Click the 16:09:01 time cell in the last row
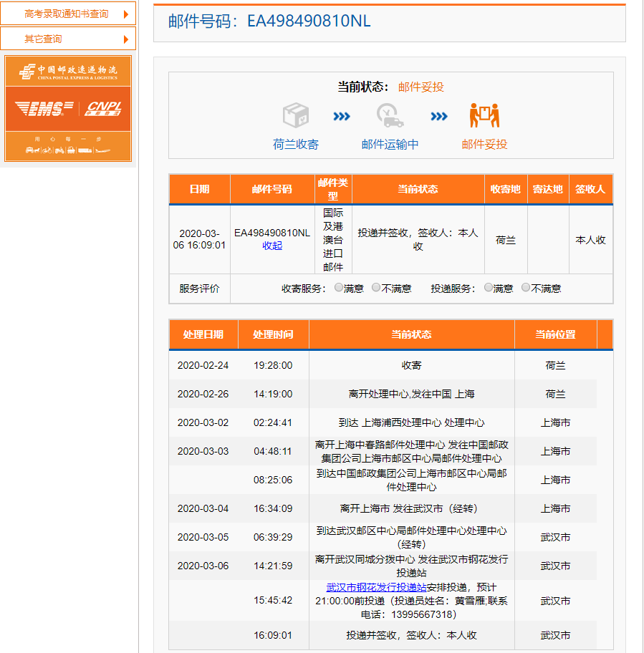This screenshot has height=653, width=644. tap(273, 635)
